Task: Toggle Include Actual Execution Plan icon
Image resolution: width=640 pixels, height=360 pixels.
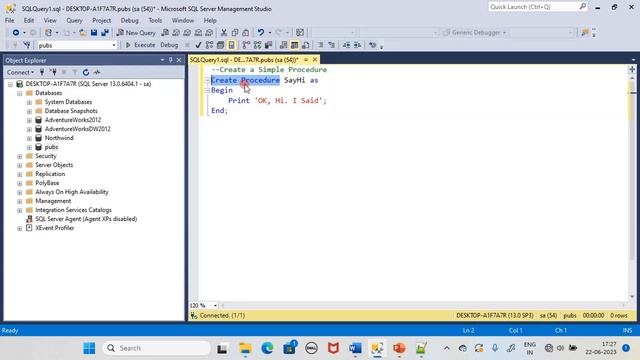Action: pos(246,45)
